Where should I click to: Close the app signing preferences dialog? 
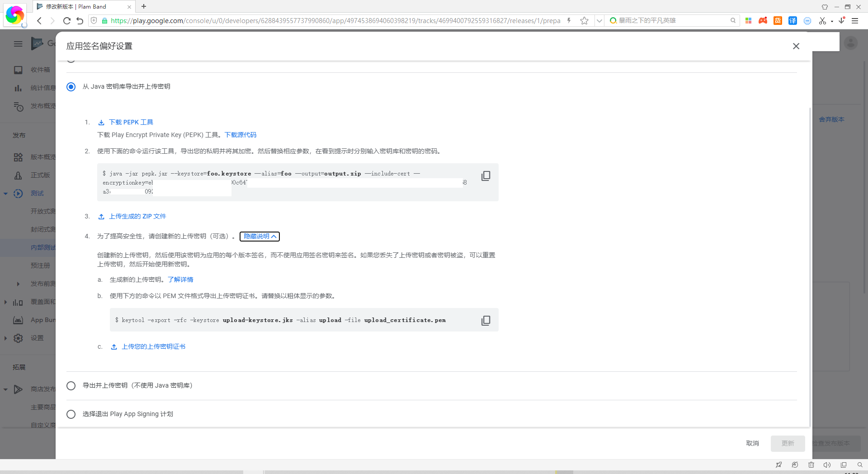pos(796,46)
